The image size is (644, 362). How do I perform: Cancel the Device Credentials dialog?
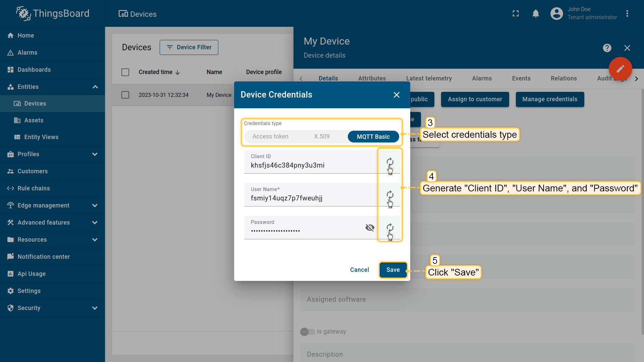click(359, 270)
